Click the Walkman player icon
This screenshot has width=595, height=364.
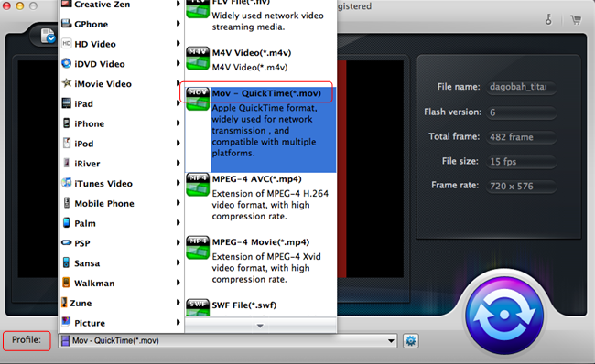(x=67, y=283)
